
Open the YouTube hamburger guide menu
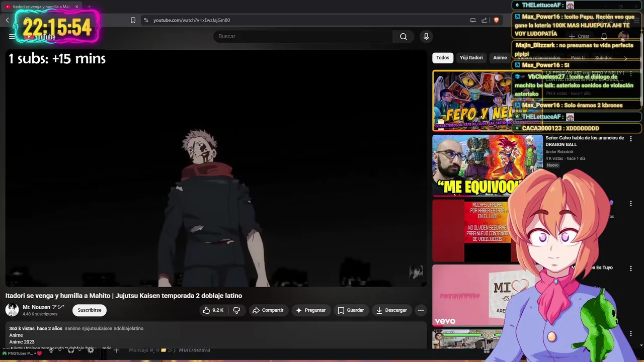click(x=12, y=36)
